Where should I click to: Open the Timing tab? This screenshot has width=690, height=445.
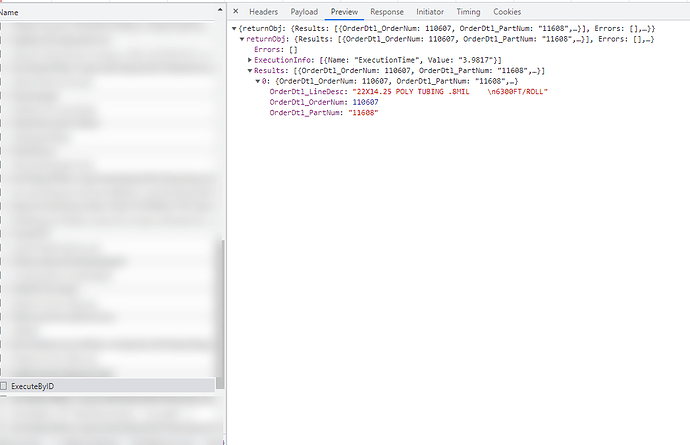tap(468, 12)
